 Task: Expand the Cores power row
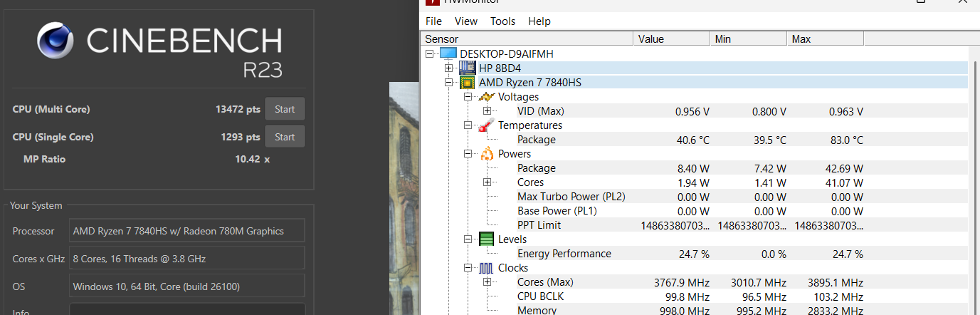tap(487, 182)
